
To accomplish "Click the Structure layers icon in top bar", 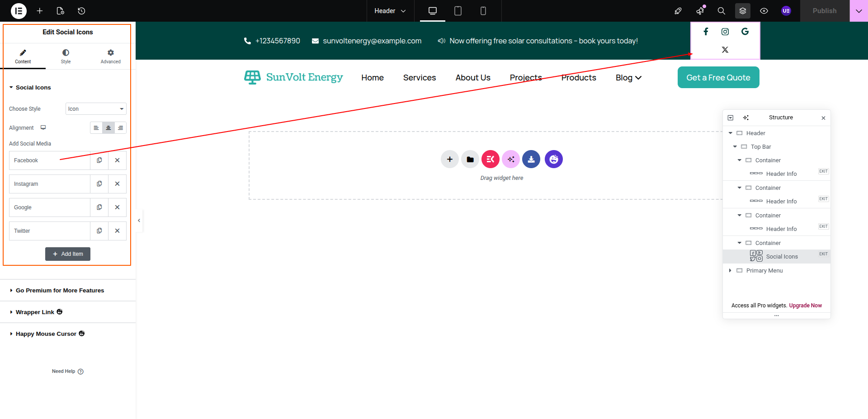I will (x=743, y=11).
